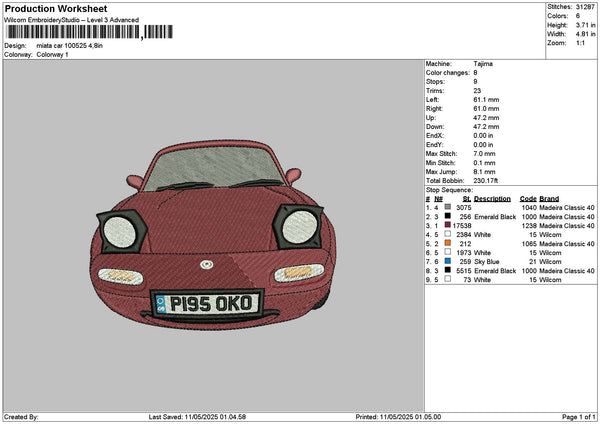Click the Mazda emblem on the car's nose
Viewport: 600px width, 424px height.
[x=207, y=264]
